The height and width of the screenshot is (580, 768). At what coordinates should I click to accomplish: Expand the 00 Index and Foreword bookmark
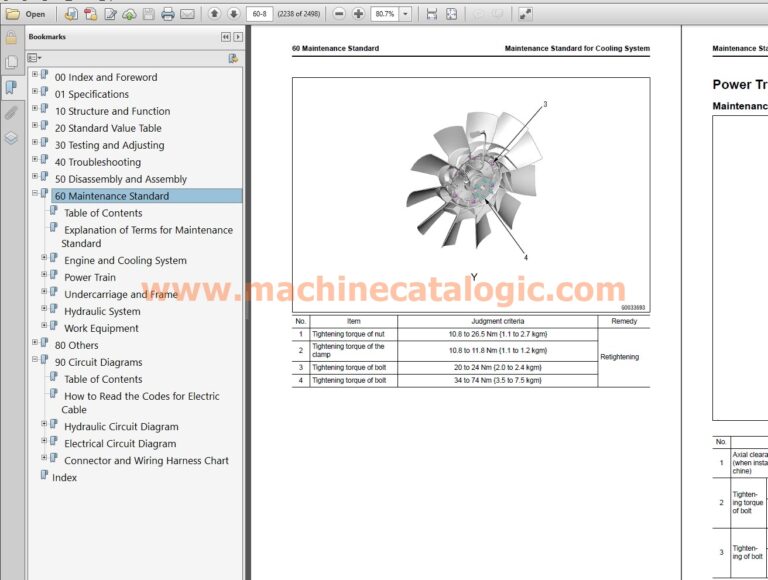(35, 74)
